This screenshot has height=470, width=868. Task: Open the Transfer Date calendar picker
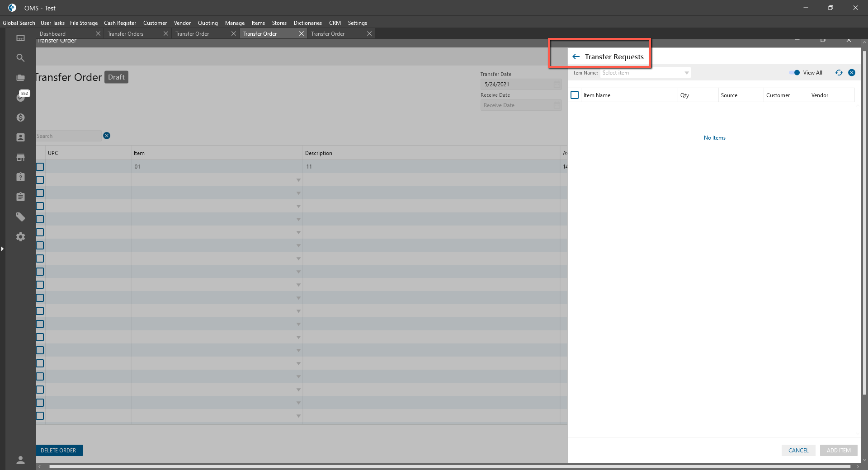point(557,85)
